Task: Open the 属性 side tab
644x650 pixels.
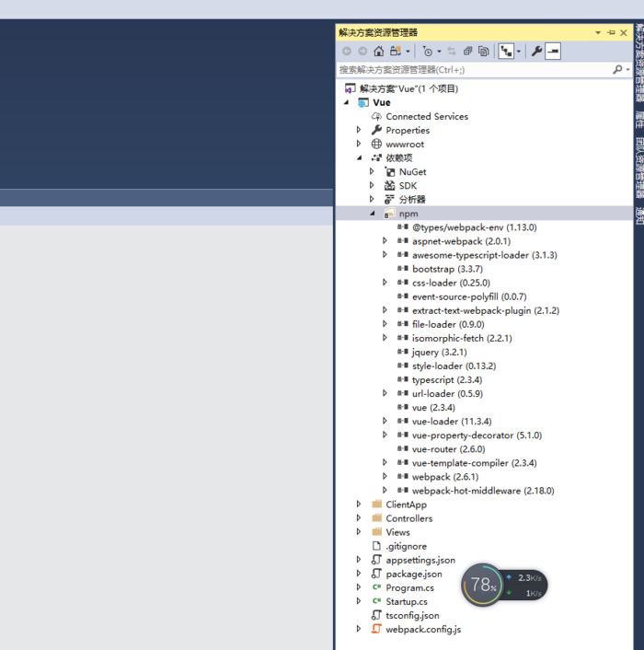Action: pyautogui.click(x=639, y=120)
